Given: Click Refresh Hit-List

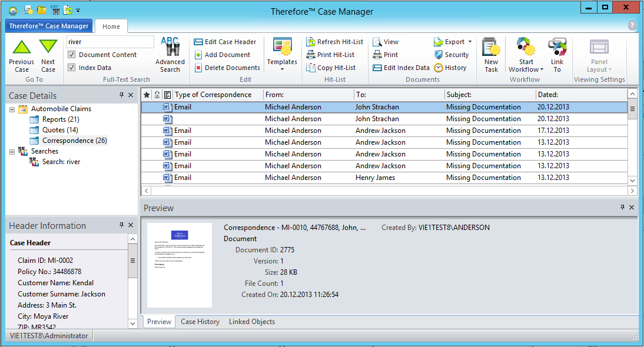Looking at the screenshot, I should [335, 42].
